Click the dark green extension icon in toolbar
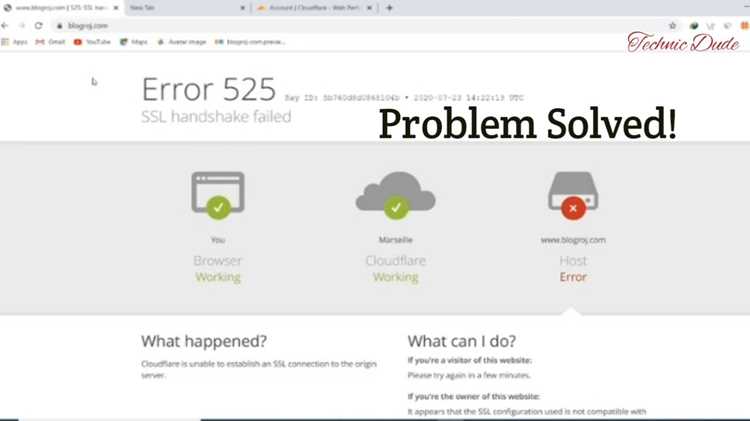 click(x=694, y=26)
